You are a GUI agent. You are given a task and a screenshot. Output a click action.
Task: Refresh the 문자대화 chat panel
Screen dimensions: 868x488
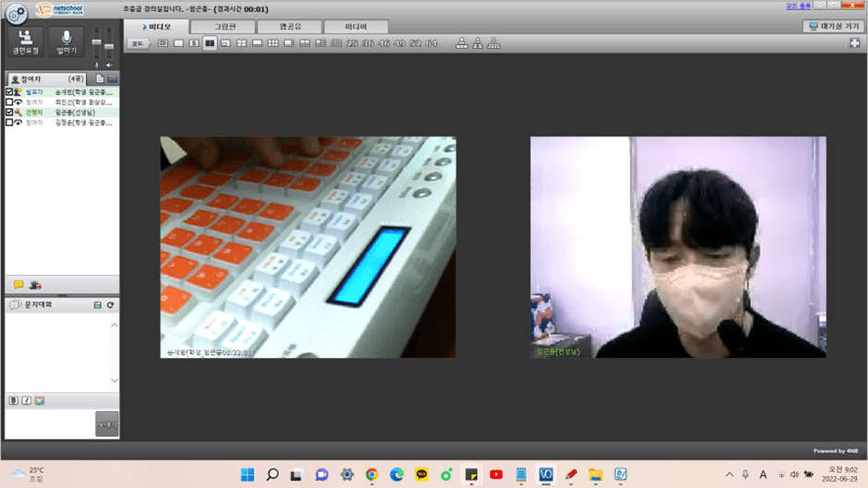tap(111, 304)
